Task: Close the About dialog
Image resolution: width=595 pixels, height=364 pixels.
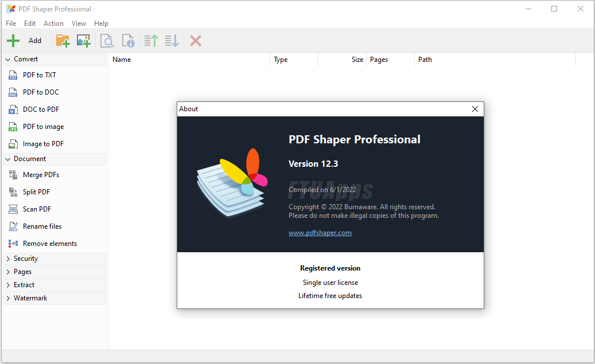Action: click(x=475, y=109)
